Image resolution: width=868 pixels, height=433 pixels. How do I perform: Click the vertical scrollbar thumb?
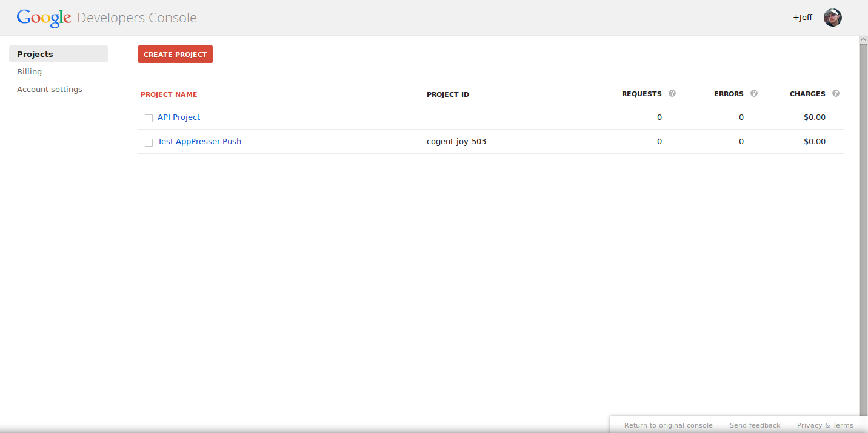863,230
